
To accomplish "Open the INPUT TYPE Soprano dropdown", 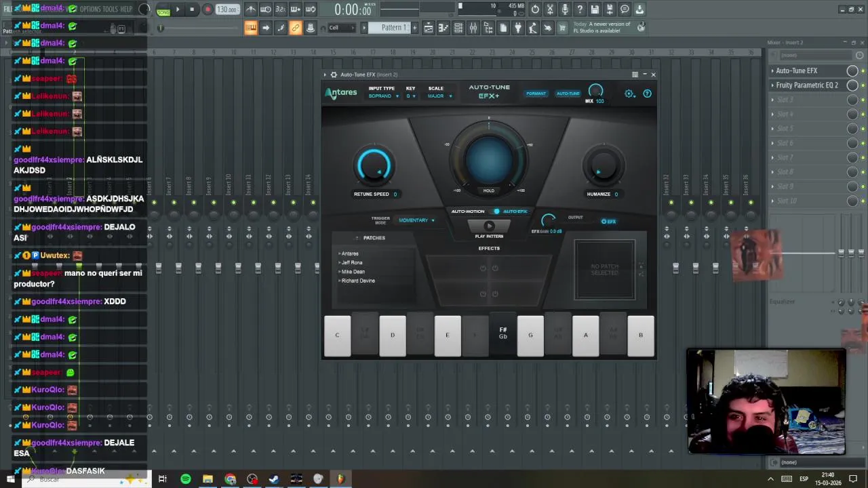I will (383, 96).
